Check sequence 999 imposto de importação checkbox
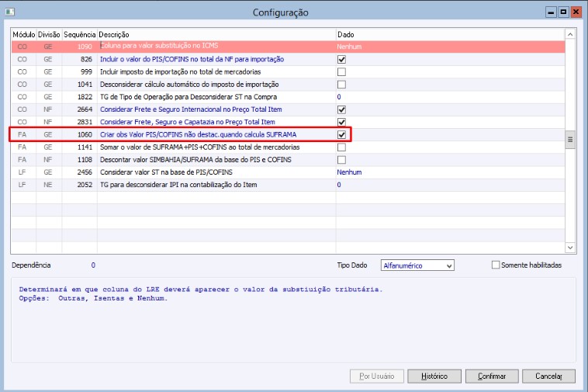 (341, 71)
